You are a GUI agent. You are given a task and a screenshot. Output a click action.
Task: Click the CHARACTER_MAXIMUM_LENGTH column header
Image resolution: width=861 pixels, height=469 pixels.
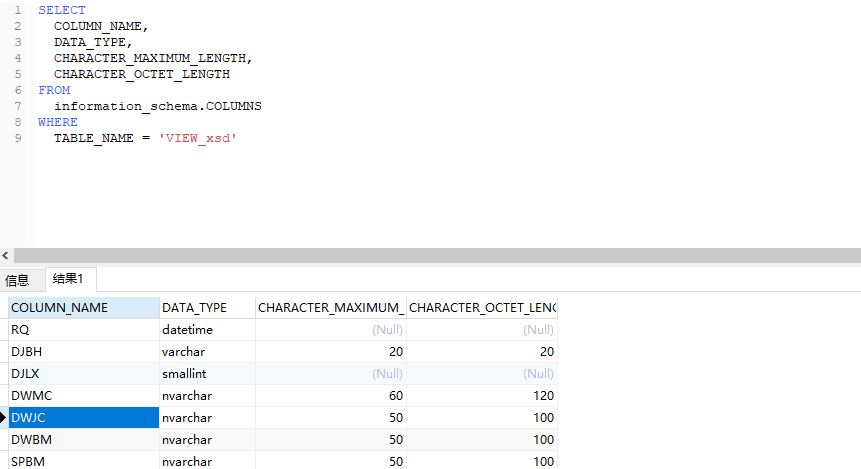(331, 308)
